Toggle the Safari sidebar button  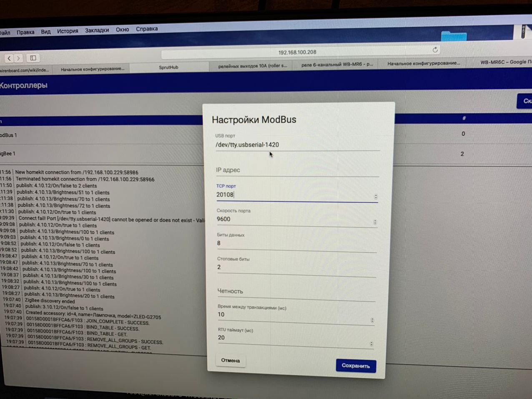(33, 58)
